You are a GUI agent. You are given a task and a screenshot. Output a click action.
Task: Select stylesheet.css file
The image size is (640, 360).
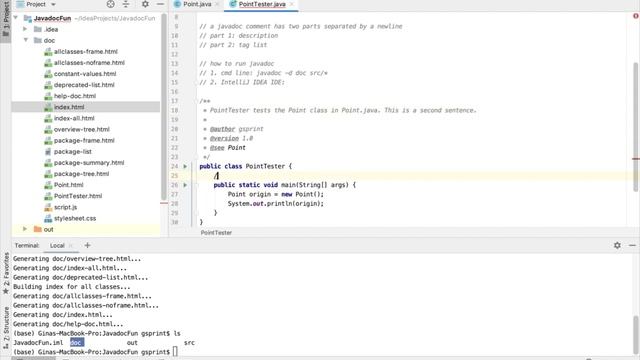coord(75,218)
